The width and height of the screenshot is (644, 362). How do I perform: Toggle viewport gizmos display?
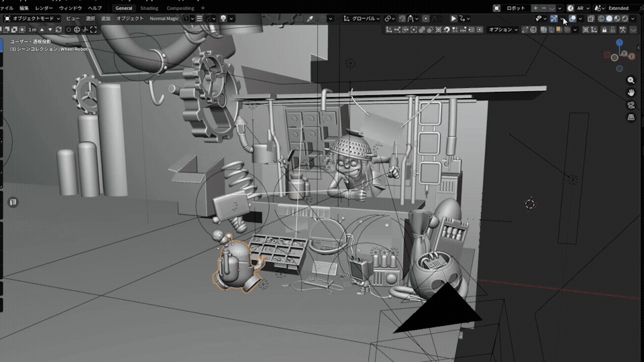[x=553, y=19]
